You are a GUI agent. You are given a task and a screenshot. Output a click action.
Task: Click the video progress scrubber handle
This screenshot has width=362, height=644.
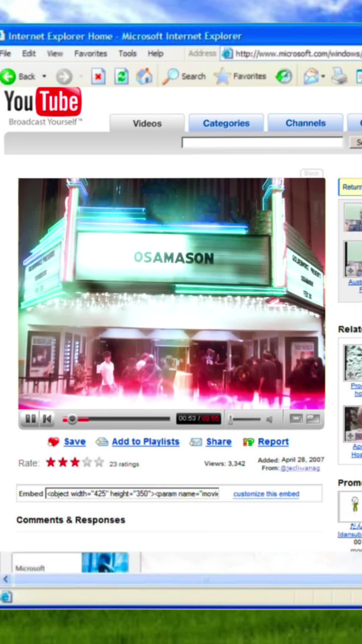72,419
